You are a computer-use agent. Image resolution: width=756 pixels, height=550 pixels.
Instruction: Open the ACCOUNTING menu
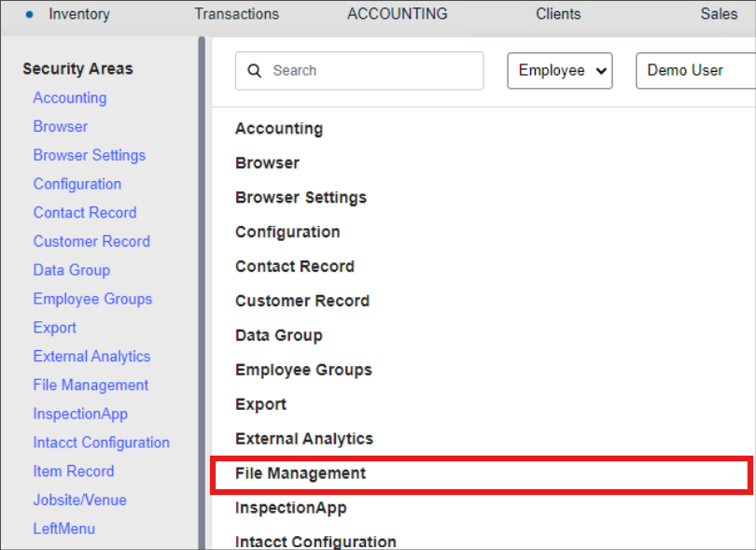pos(397,14)
